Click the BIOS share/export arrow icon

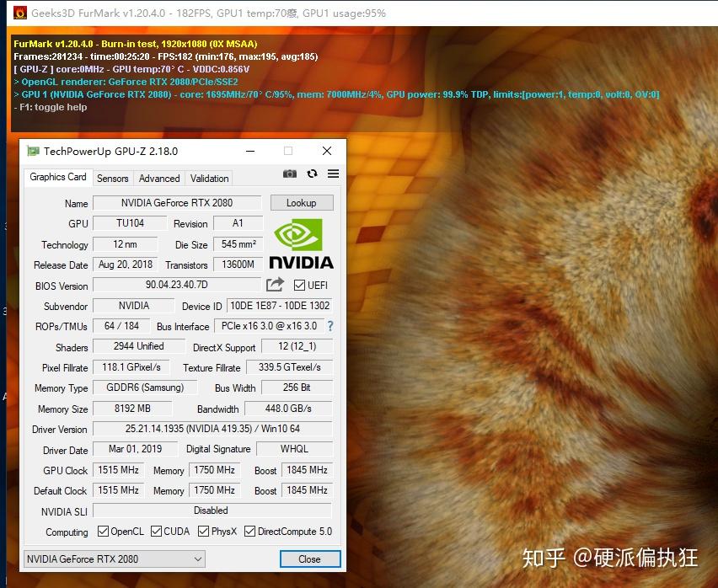(x=276, y=285)
